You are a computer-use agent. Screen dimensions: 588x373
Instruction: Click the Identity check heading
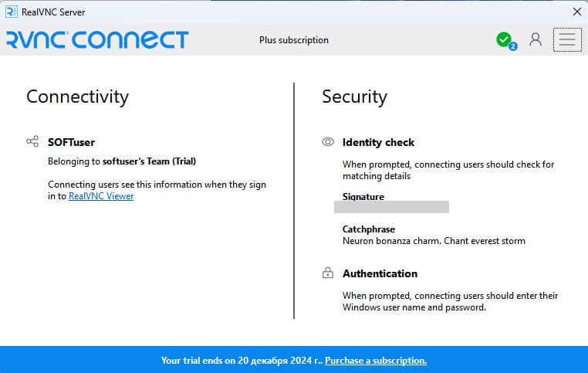coord(378,142)
